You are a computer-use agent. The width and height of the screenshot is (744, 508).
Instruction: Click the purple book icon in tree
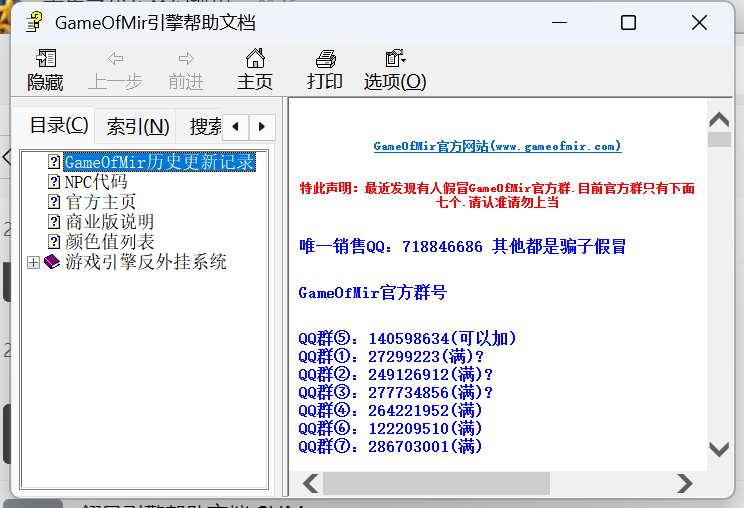(x=52, y=261)
